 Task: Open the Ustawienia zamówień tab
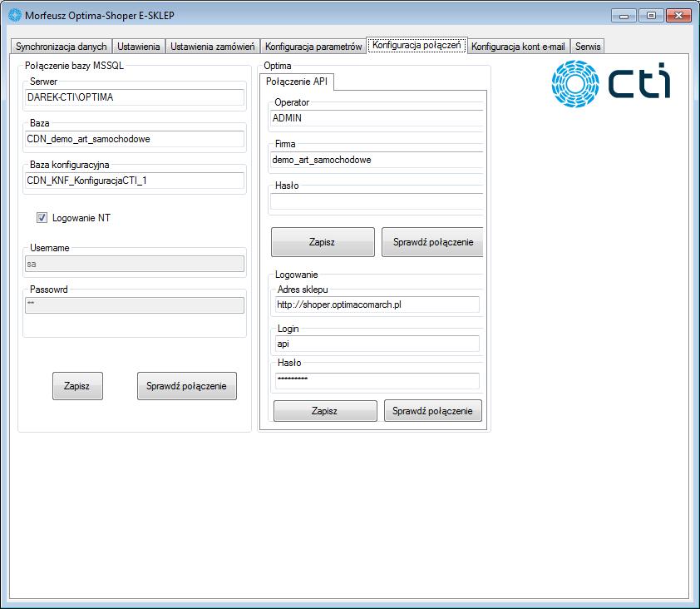coord(213,47)
